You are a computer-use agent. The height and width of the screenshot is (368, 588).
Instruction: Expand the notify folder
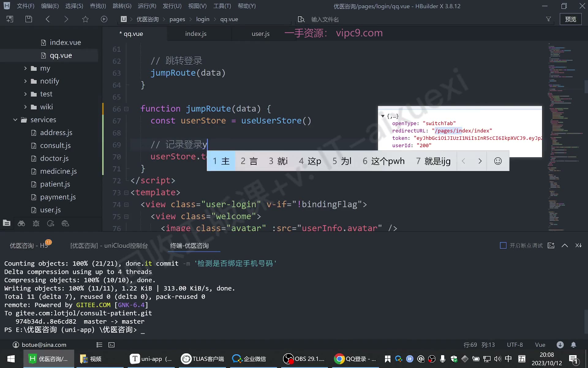(x=25, y=81)
